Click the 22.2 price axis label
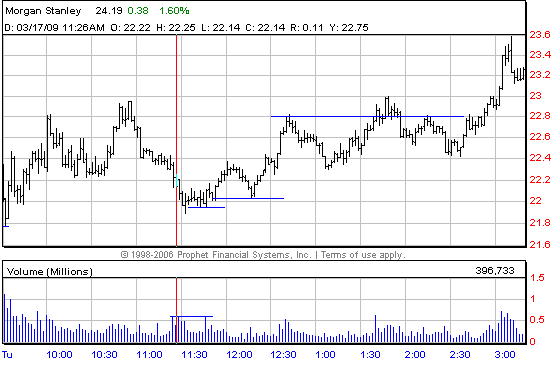The height and width of the screenshot is (371, 559). (x=540, y=180)
